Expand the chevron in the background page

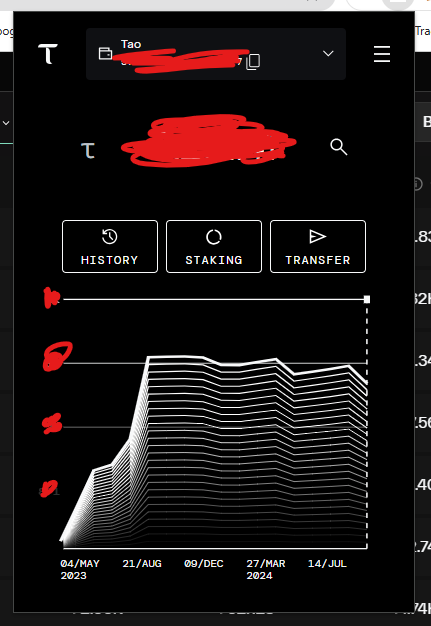[6, 123]
